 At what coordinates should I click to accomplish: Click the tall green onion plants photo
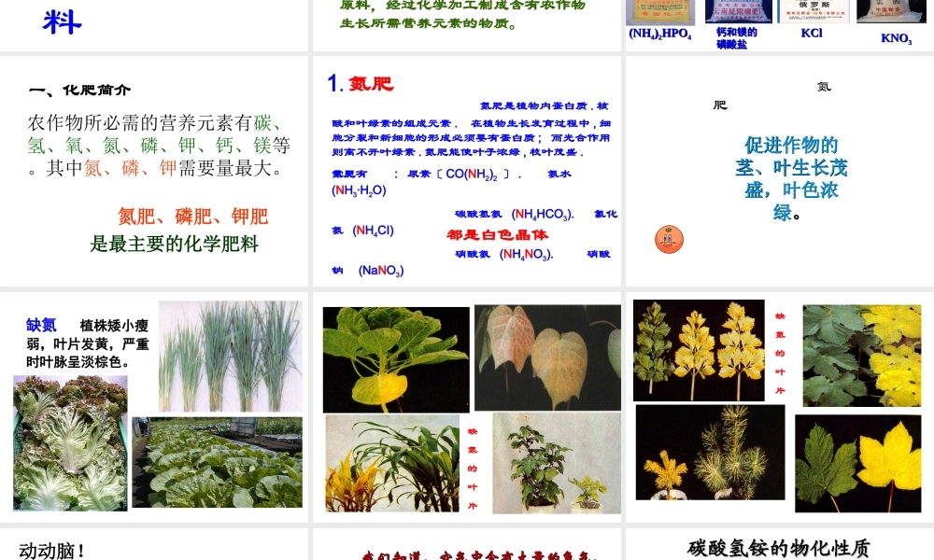231,357
